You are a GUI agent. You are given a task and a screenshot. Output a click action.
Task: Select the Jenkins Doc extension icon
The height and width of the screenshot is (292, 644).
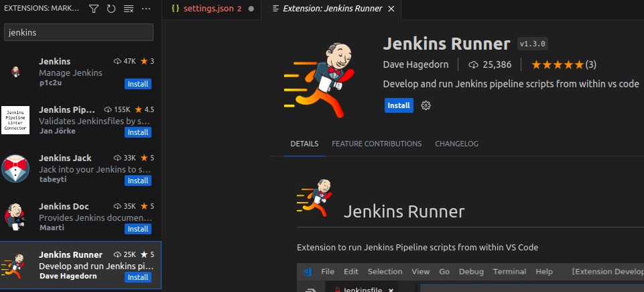pos(15,215)
